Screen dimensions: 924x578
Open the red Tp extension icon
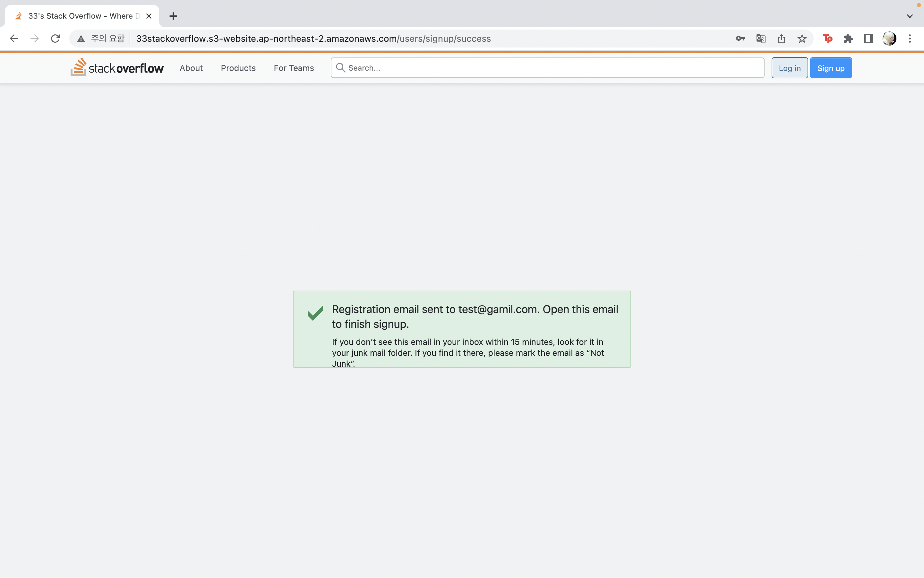click(827, 39)
